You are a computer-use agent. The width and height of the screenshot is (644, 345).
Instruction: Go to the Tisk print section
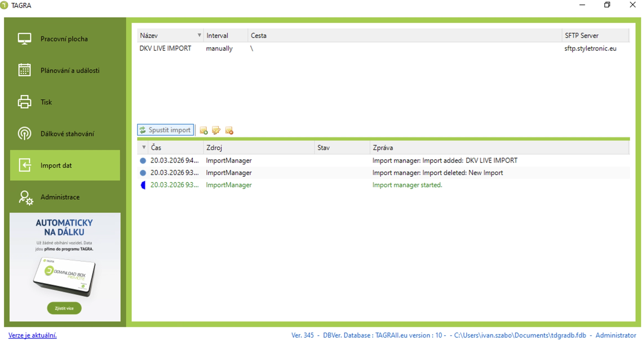[65, 102]
